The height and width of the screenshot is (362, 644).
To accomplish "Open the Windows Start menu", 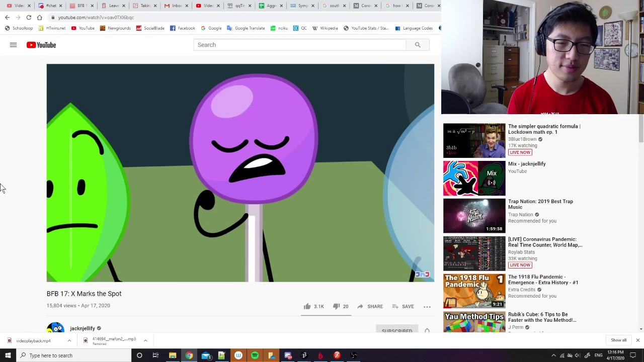I will click(8, 355).
